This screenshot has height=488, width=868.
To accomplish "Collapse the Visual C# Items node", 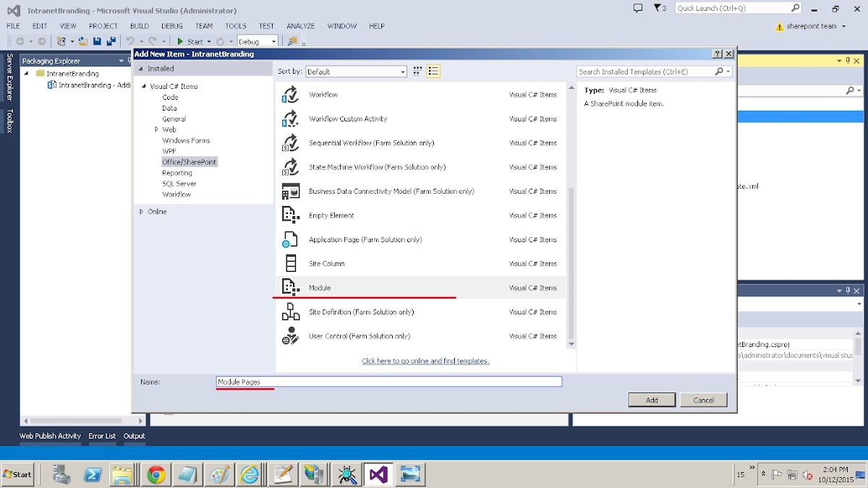I will pos(142,87).
